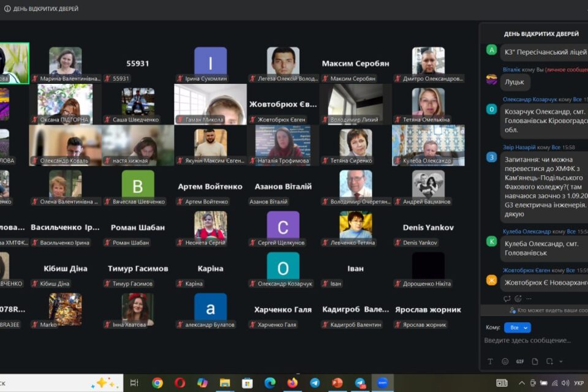The height and width of the screenshot is (392, 588).
Task: Click sender name Олександр Козарчук in chat
Action: (530, 99)
